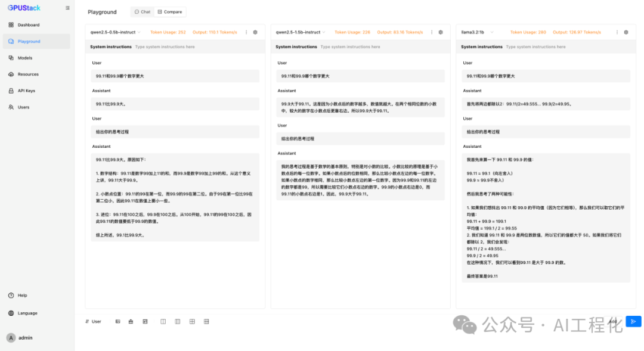Click the Resources icon in sidebar

tap(11, 74)
